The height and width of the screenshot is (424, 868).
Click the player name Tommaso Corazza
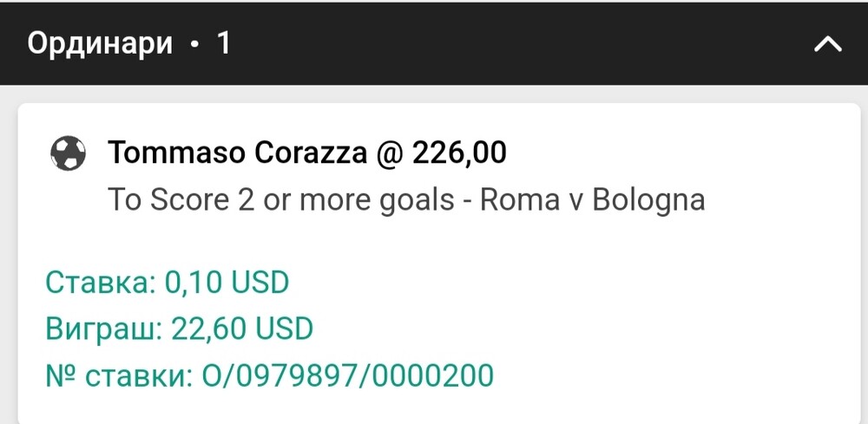[x=238, y=153]
